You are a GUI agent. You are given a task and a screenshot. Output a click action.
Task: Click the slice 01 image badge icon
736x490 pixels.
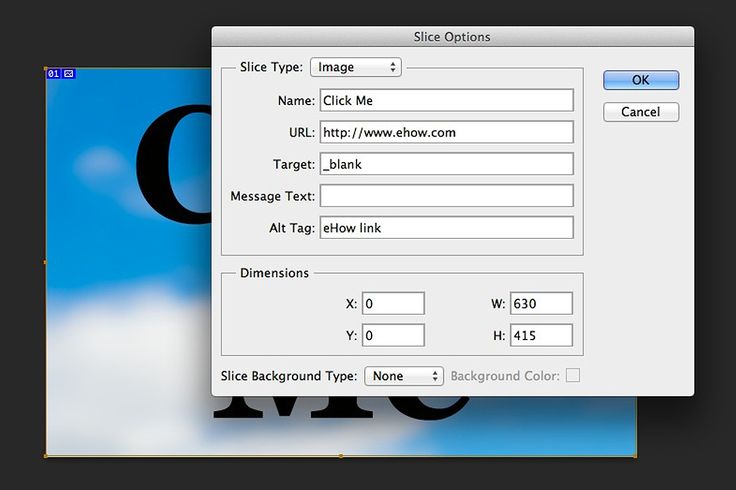[x=69, y=74]
